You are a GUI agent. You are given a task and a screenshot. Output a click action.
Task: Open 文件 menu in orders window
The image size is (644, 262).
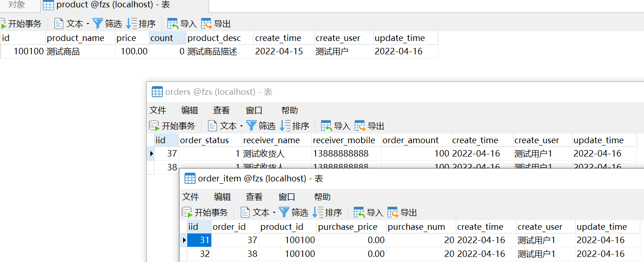158,111
